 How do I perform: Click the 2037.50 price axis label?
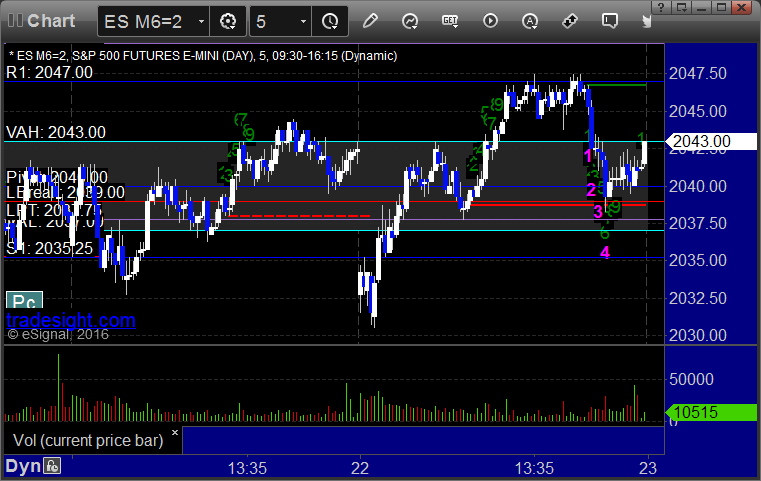click(697, 223)
